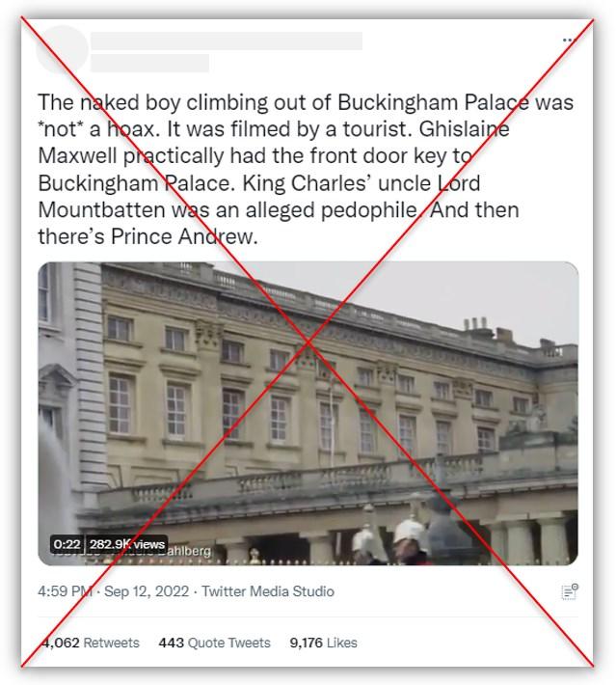Open the Twitter Media Studio source link

point(268,591)
